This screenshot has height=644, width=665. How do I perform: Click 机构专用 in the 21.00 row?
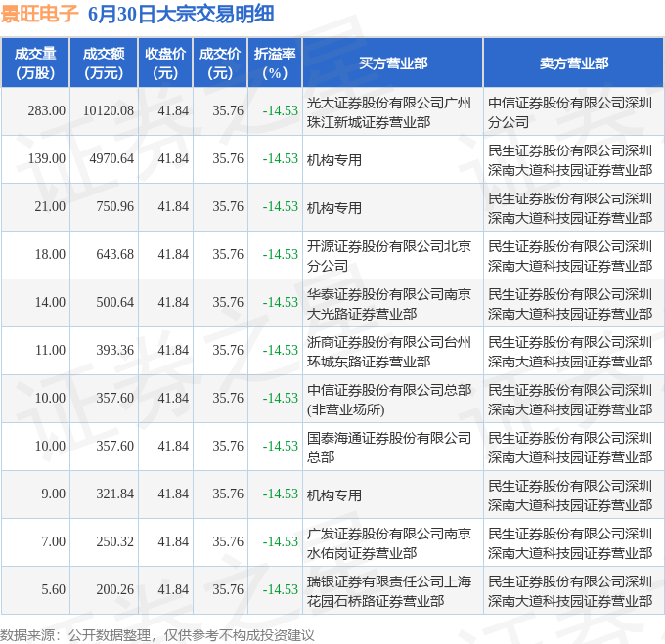334,208
